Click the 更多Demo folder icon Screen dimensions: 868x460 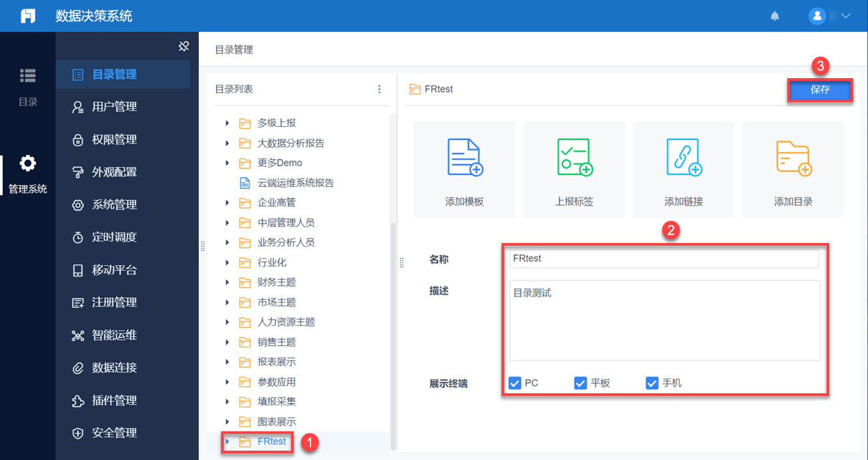click(x=244, y=163)
